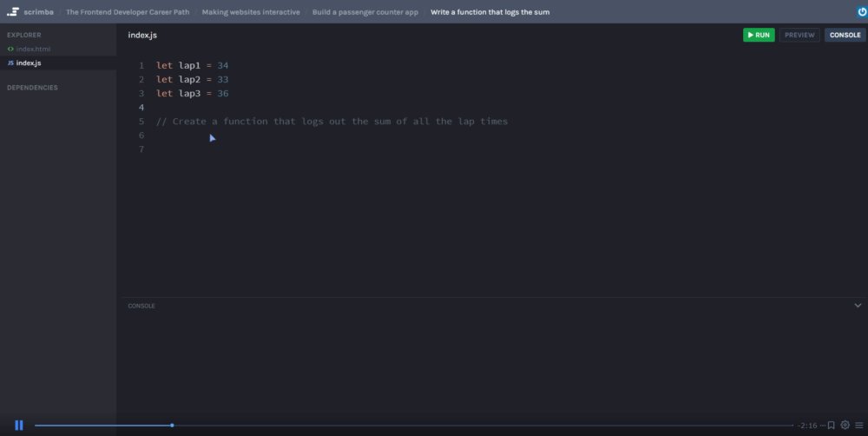This screenshot has height=436, width=868.
Task: Open Build a passenger counter app breadcrumb
Action: point(365,11)
